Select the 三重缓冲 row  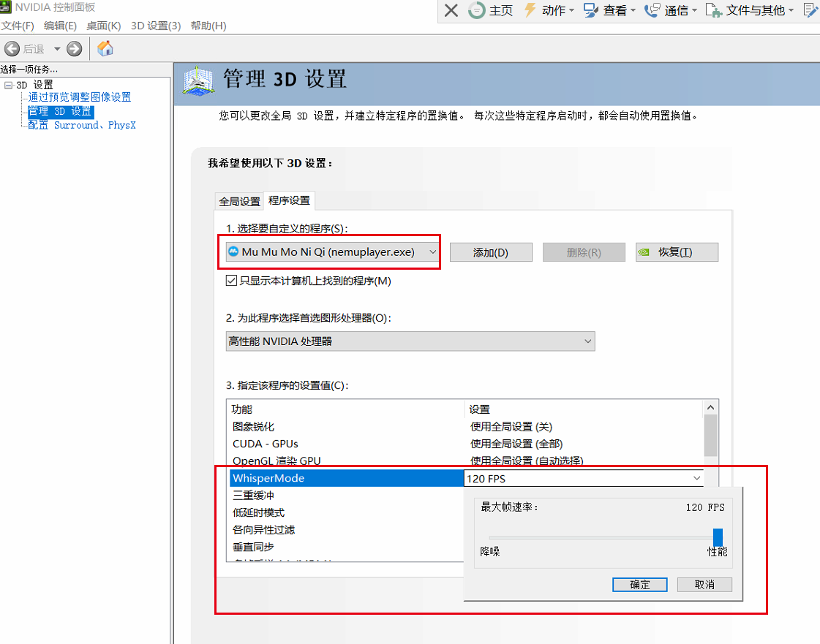[x=347, y=495]
